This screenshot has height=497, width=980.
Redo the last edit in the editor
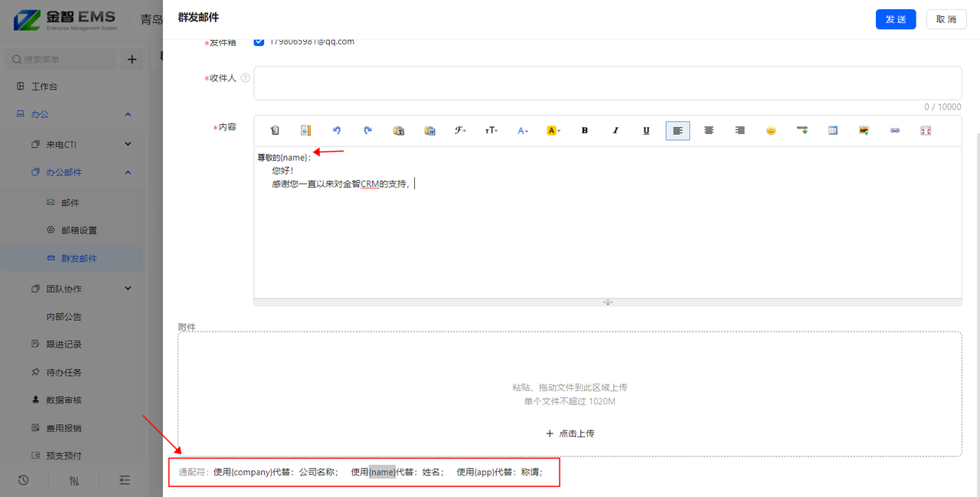coord(367,131)
